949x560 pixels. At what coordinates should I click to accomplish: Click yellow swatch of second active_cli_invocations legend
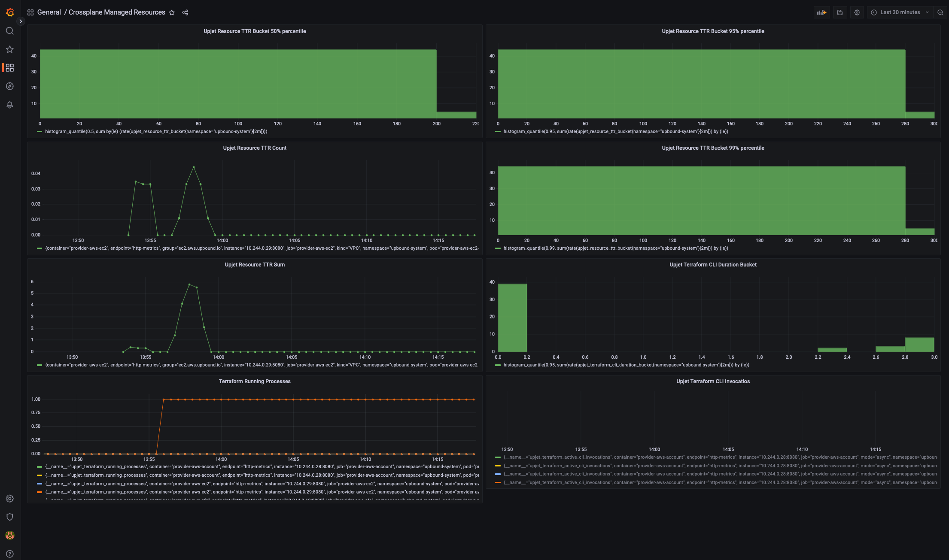pyautogui.click(x=498, y=466)
